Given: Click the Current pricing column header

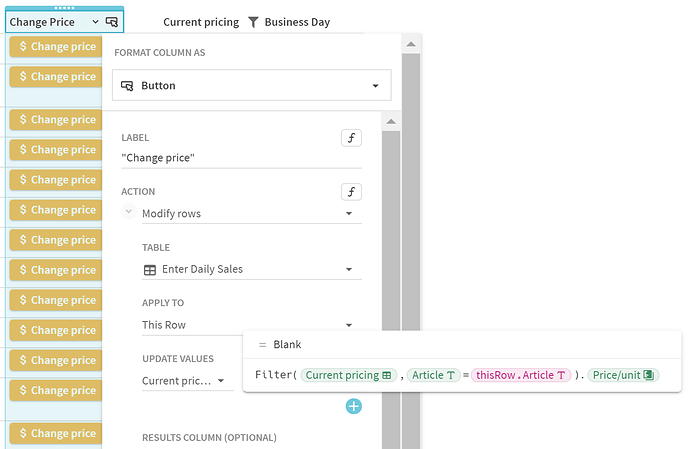Looking at the screenshot, I should 201,22.
